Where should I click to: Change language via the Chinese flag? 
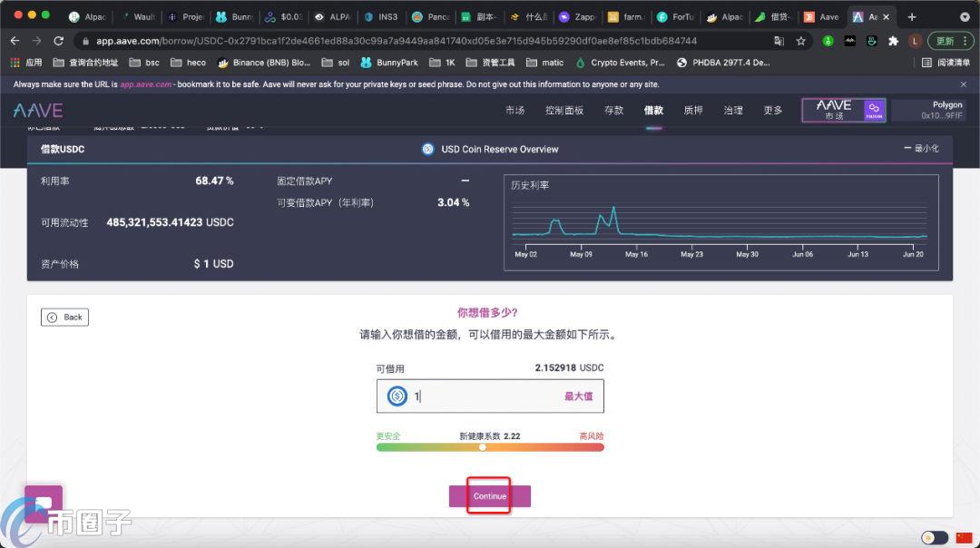(964, 537)
